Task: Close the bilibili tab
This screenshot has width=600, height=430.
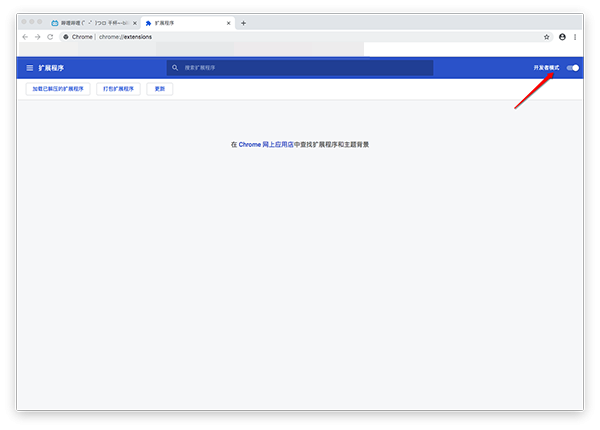Action: pos(135,23)
